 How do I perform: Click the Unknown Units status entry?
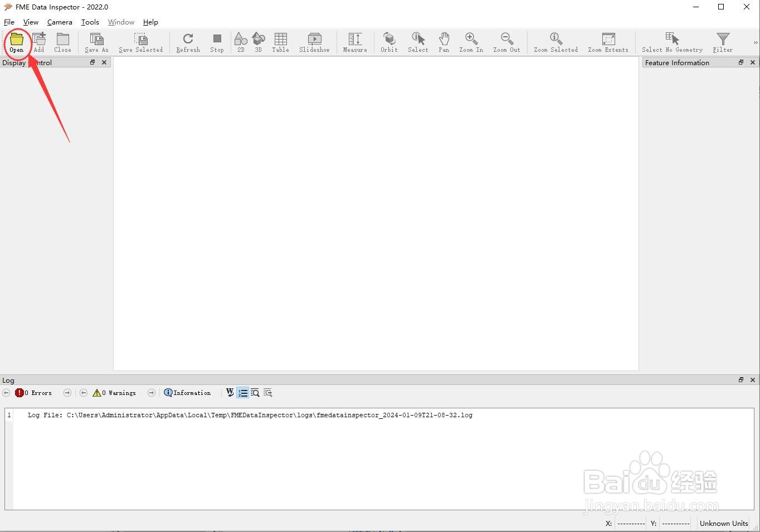(x=724, y=523)
